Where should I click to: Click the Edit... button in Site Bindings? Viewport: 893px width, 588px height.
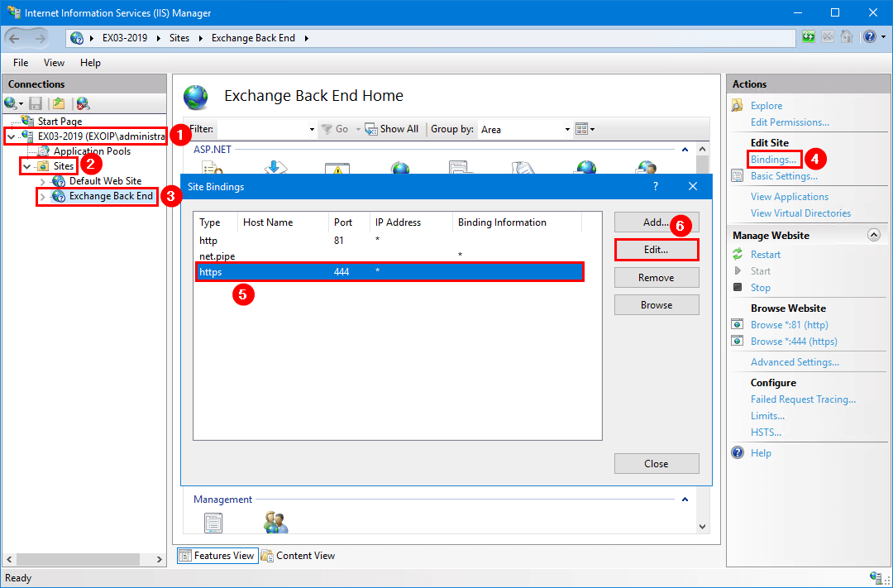pyautogui.click(x=656, y=250)
